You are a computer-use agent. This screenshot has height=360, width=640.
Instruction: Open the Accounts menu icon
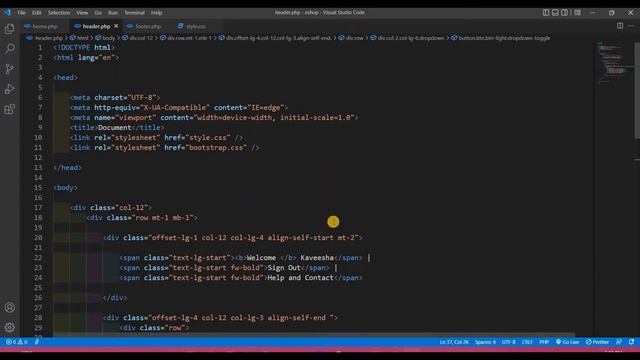point(9,307)
